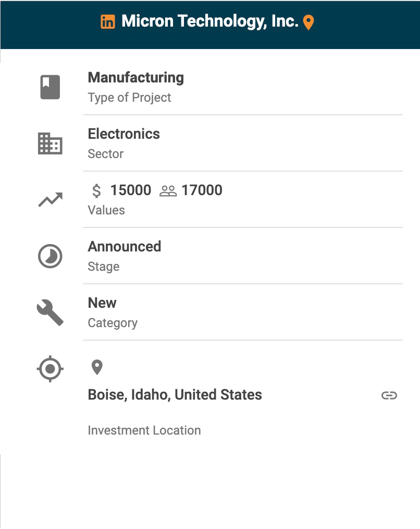Screen dimensions: 420x529
Task: Click the trending arrow icon beside Values
Action: coord(50,200)
